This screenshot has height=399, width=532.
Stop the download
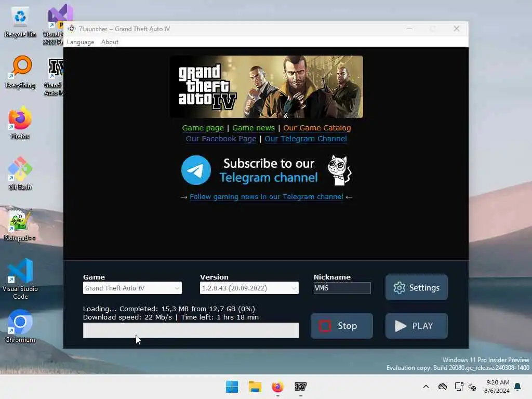[342, 326]
